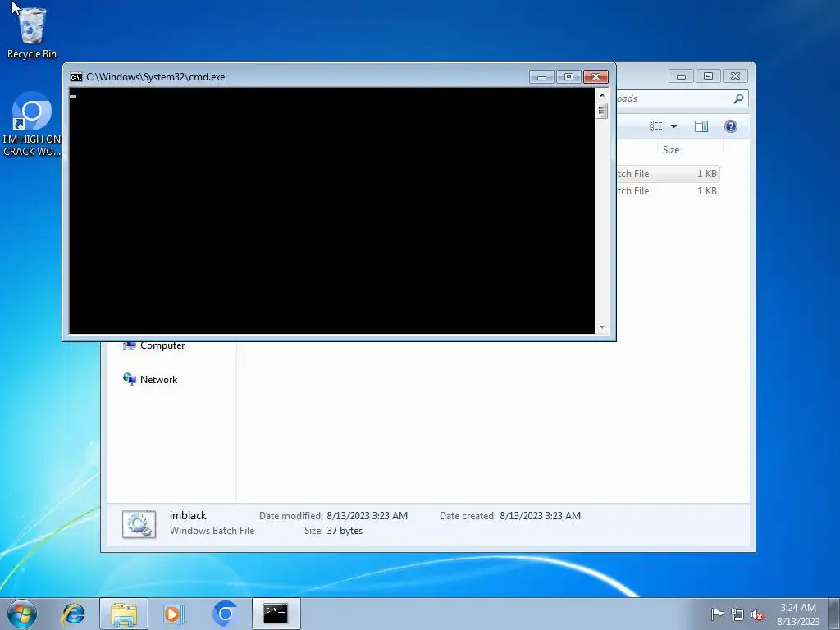This screenshot has width=840, height=630.
Task: Click the cmd.exe title bar icon
Action: click(x=76, y=77)
